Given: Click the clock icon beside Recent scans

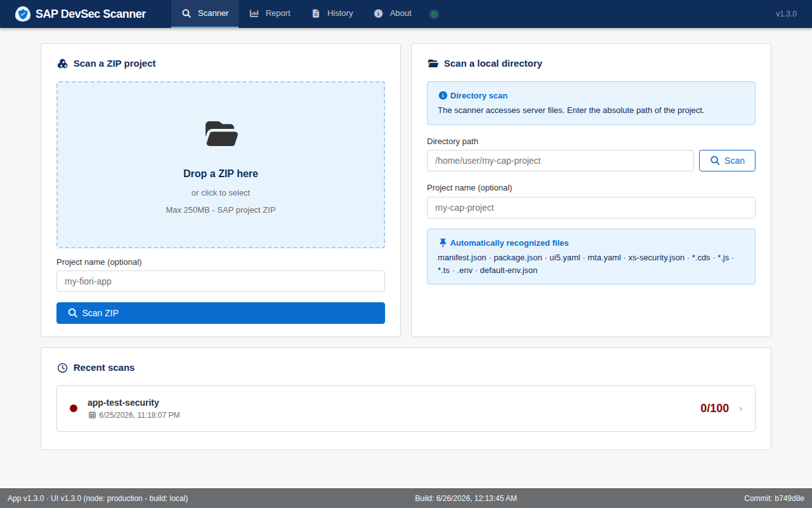Looking at the screenshot, I should (x=62, y=368).
